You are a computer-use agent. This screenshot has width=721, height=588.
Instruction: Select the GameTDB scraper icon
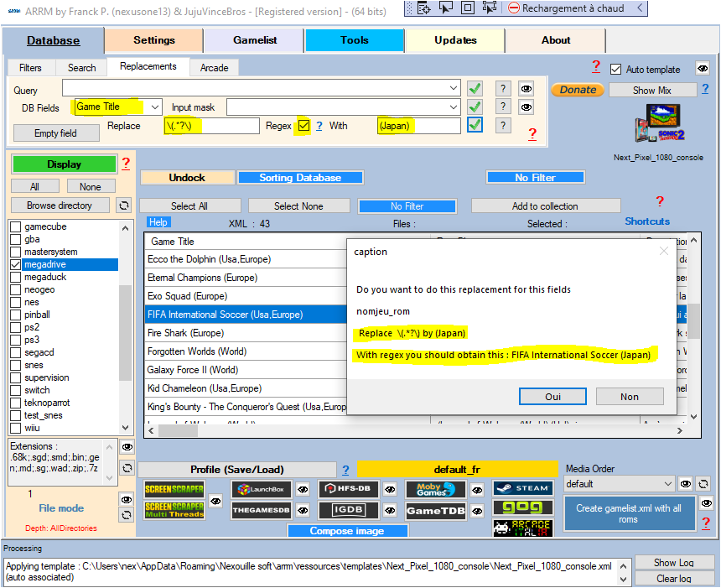click(435, 510)
